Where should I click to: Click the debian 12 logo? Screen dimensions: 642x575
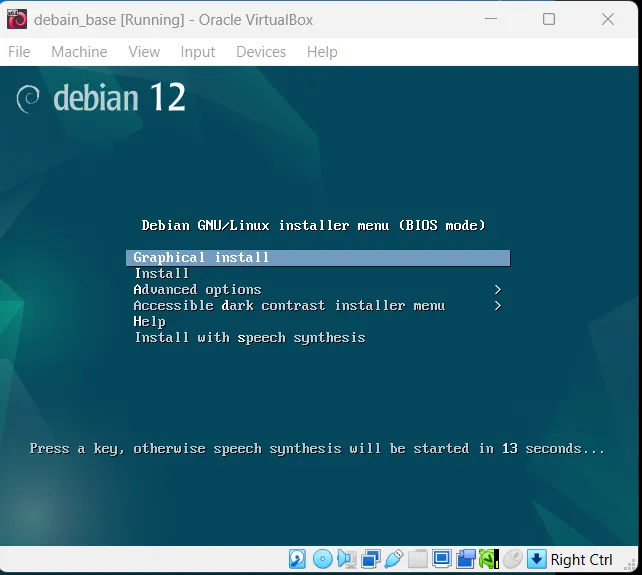101,97
